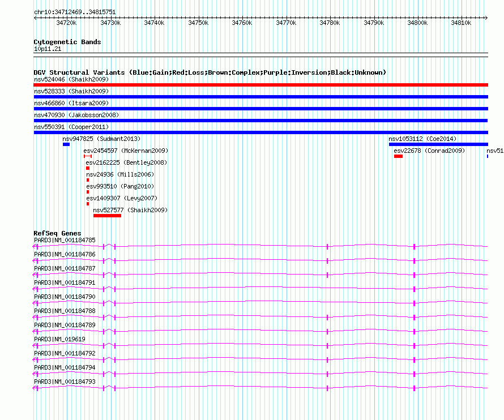Click the 34790k ruler tick label
Image resolution: width=504 pixels, height=420 pixels.
click(x=374, y=23)
